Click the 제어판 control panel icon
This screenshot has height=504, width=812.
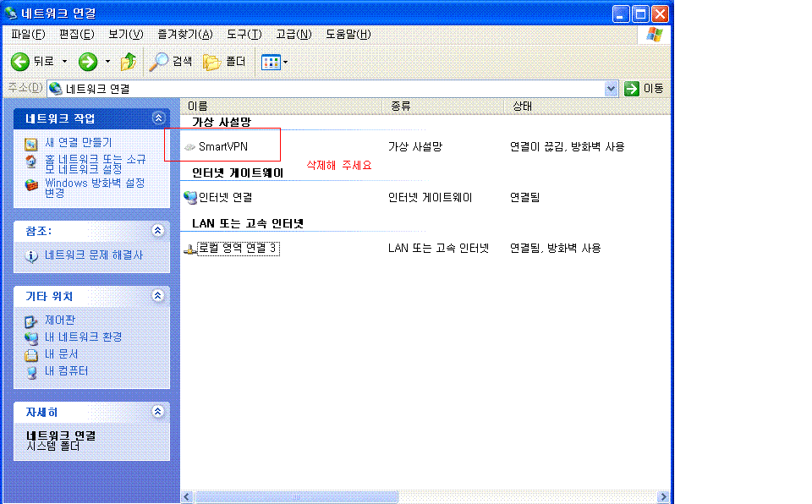(31, 321)
